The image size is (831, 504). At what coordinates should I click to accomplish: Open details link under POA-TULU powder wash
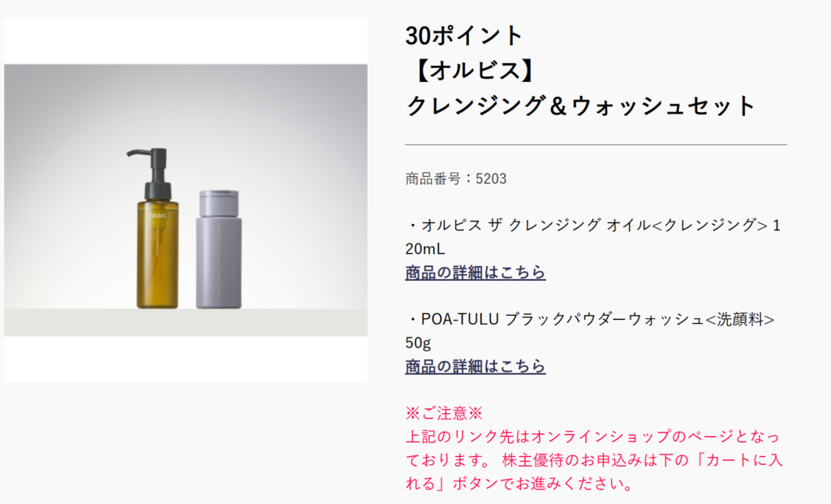coord(476,366)
